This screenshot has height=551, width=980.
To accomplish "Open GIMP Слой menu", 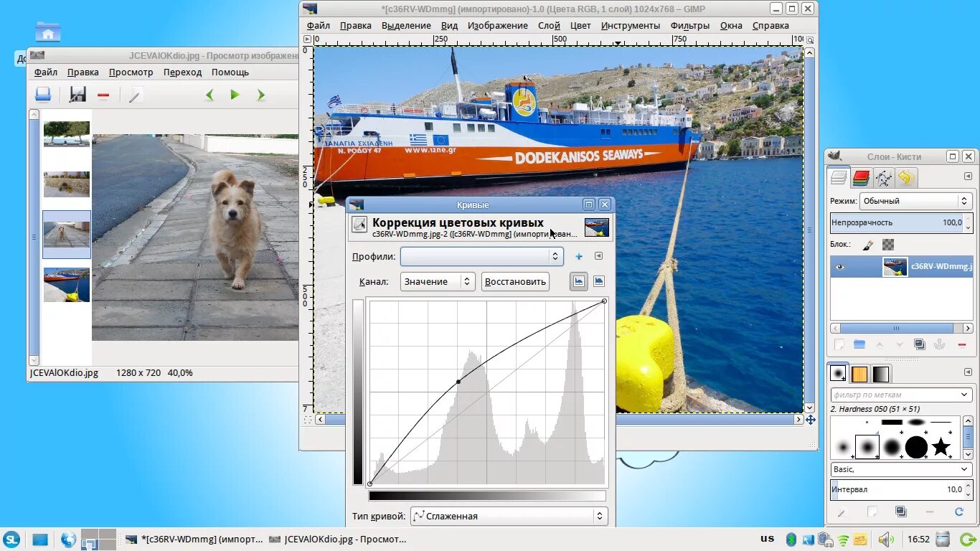I will (x=549, y=25).
